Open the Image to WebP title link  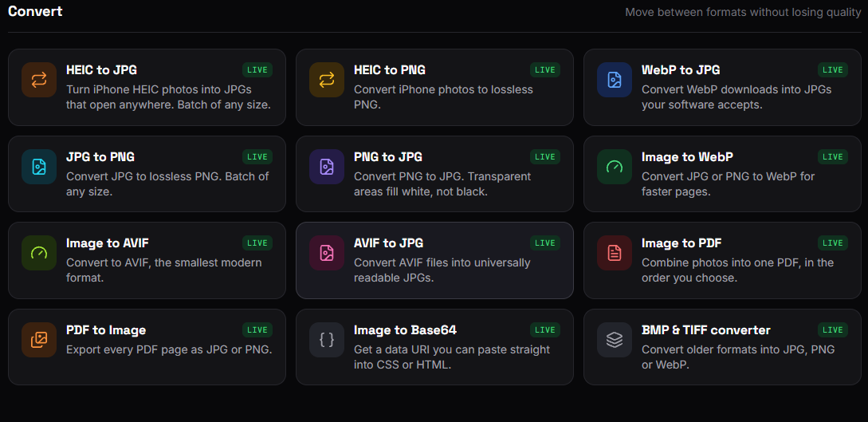click(688, 156)
